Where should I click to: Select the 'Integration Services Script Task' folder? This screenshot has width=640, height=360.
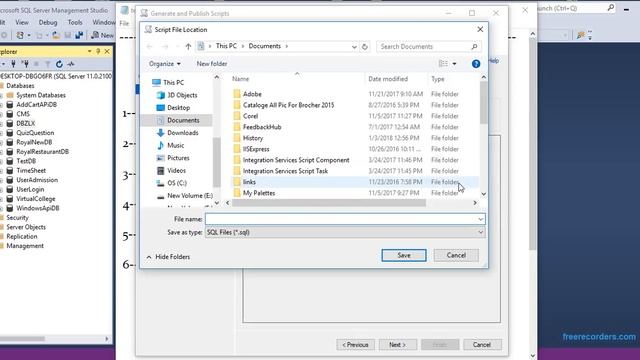[285, 171]
